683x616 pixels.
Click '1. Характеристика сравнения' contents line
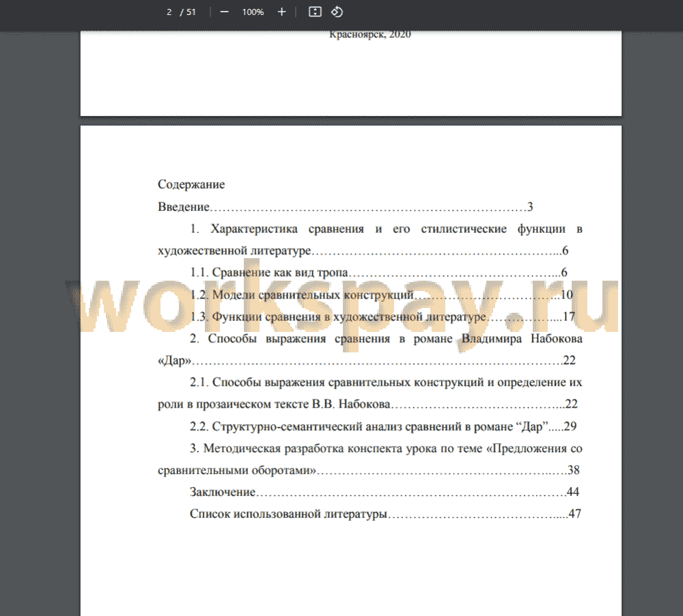coord(386,229)
